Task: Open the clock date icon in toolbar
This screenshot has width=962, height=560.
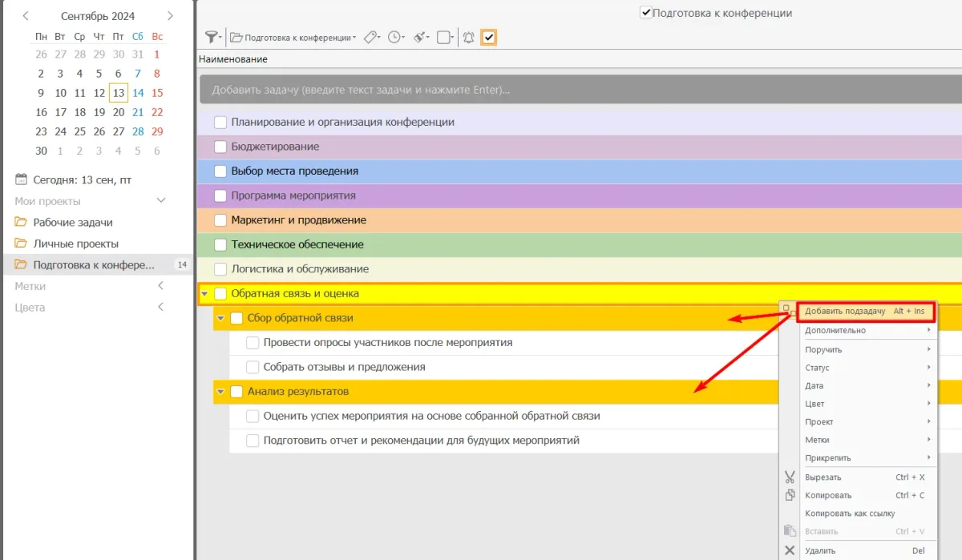Action: tap(395, 37)
